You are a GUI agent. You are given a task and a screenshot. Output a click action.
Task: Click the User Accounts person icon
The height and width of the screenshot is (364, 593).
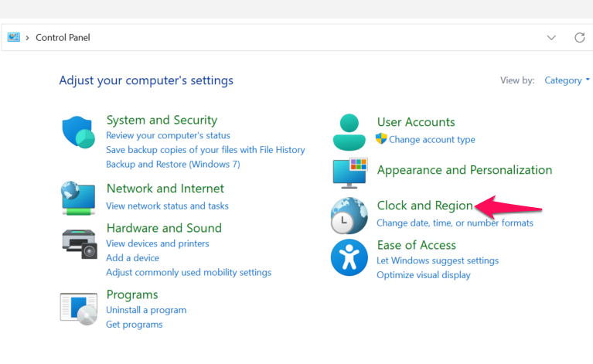[x=349, y=132]
